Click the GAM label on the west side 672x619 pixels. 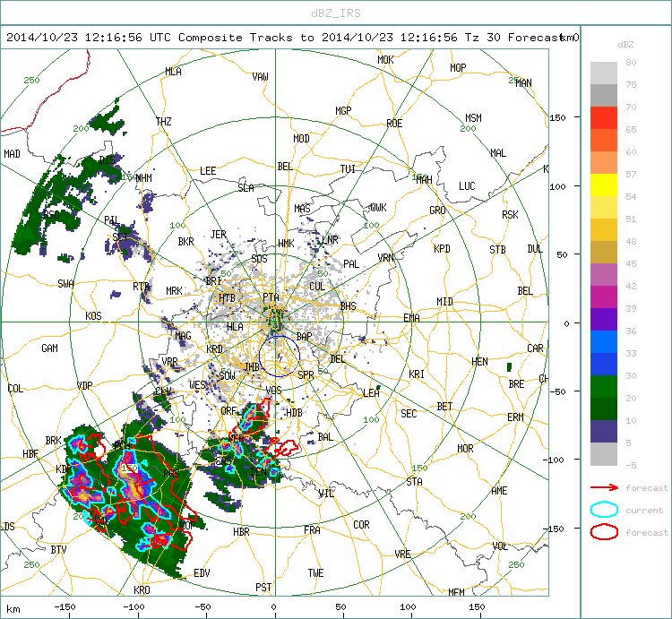click(49, 348)
